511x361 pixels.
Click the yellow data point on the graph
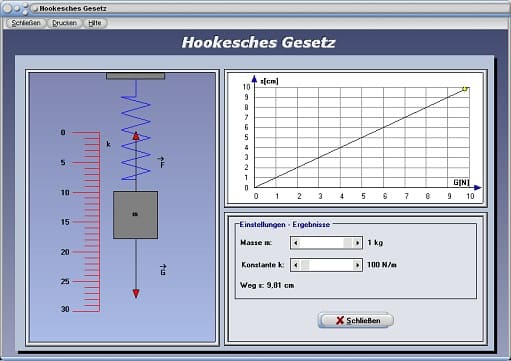[465, 89]
